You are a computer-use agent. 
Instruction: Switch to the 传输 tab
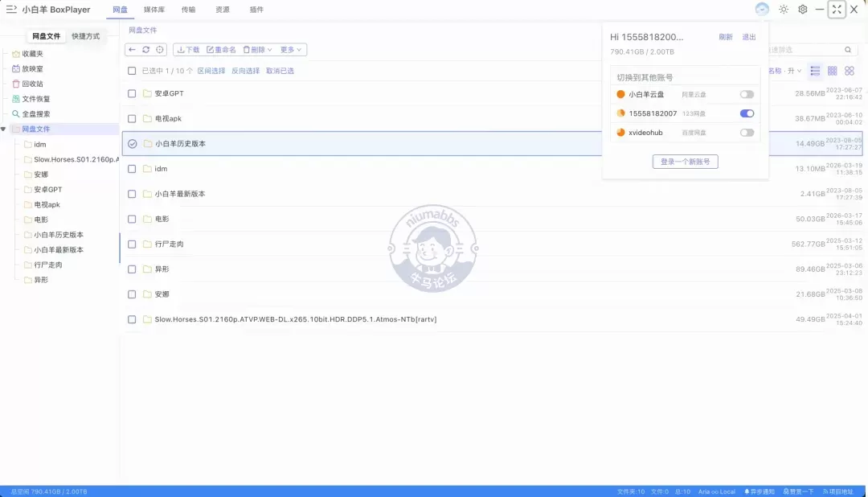pos(188,10)
